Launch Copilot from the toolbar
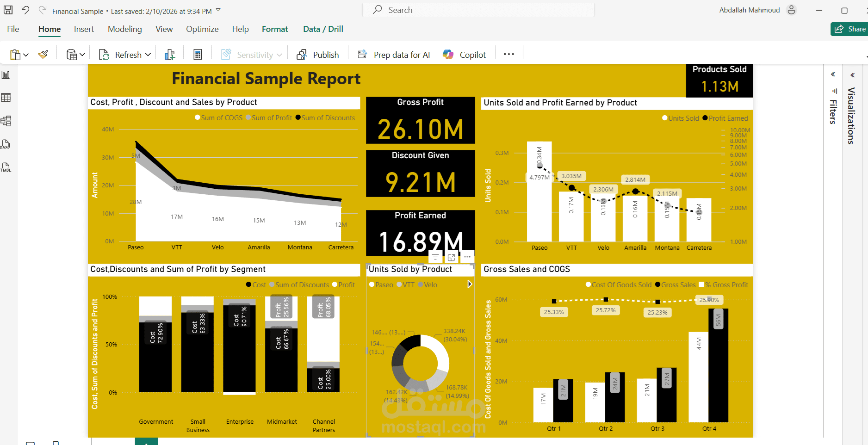The image size is (868, 445). point(464,54)
